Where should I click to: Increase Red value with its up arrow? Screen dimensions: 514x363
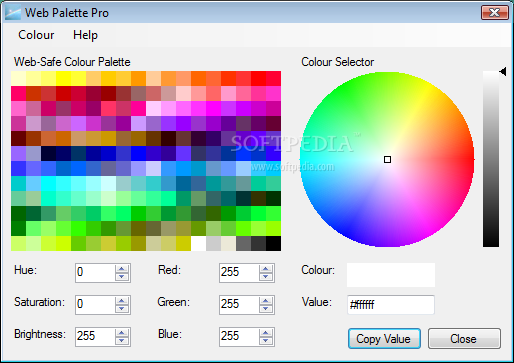pos(266,269)
